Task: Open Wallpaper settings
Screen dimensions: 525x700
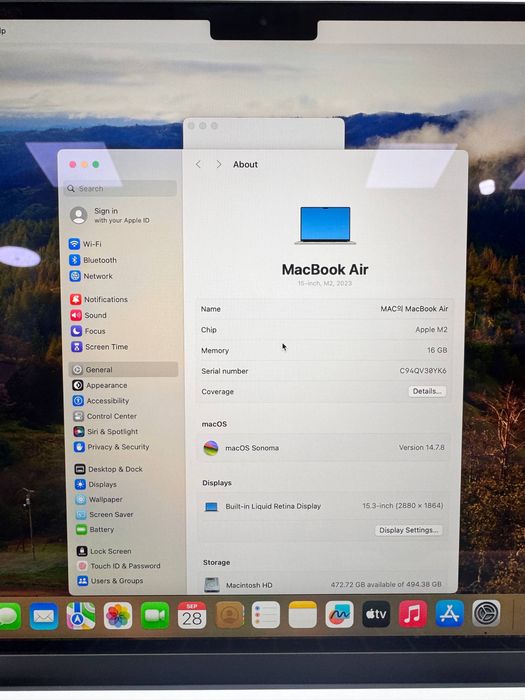Action: tap(99, 499)
